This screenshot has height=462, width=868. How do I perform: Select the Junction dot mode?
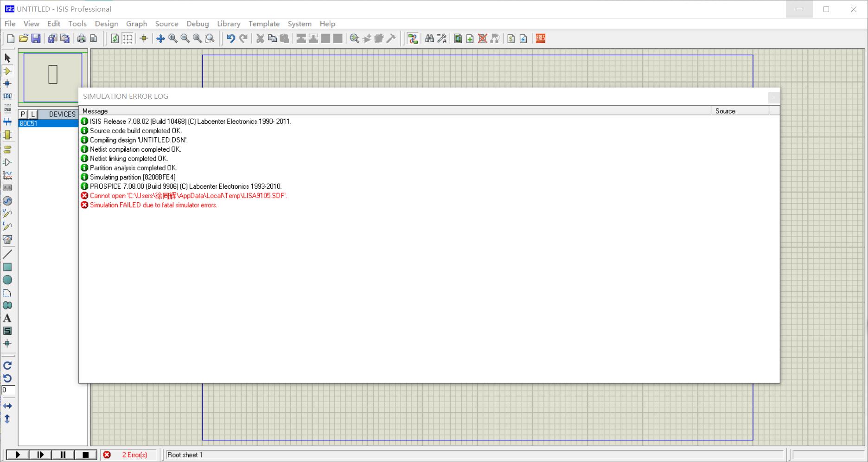[x=7, y=83]
